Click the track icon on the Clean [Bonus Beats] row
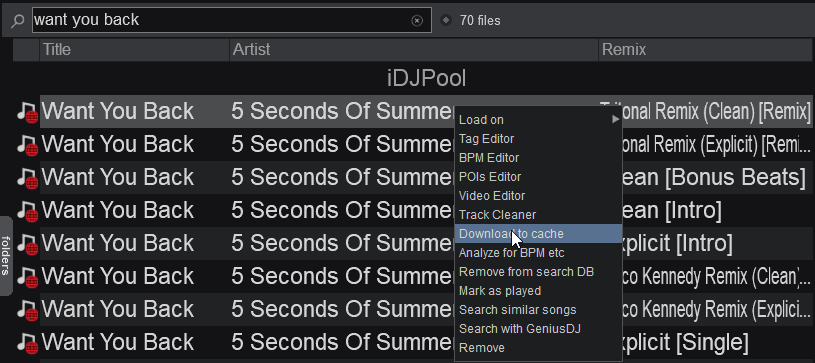Screen dimensions: 815x363 (x=27, y=178)
